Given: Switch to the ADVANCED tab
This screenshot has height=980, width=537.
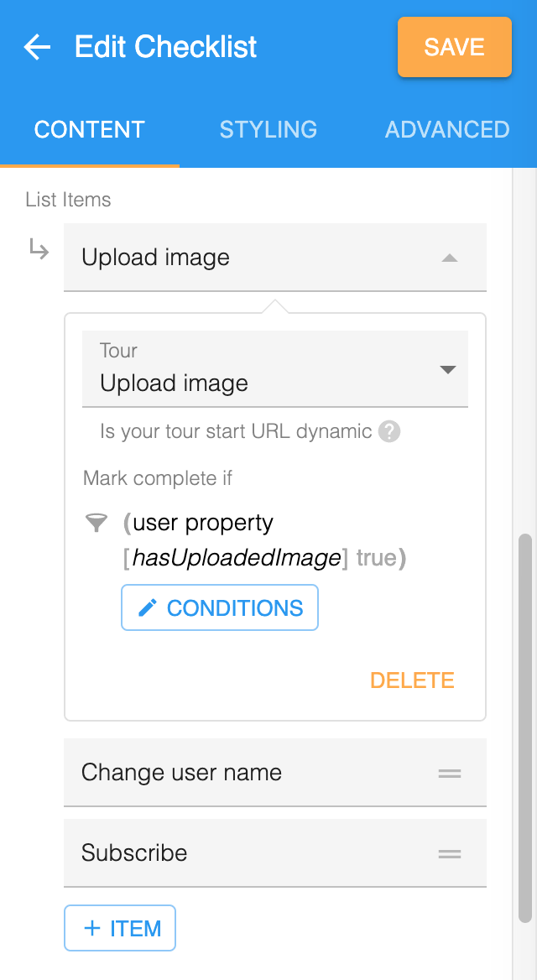Looking at the screenshot, I should click(x=447, y=129).
